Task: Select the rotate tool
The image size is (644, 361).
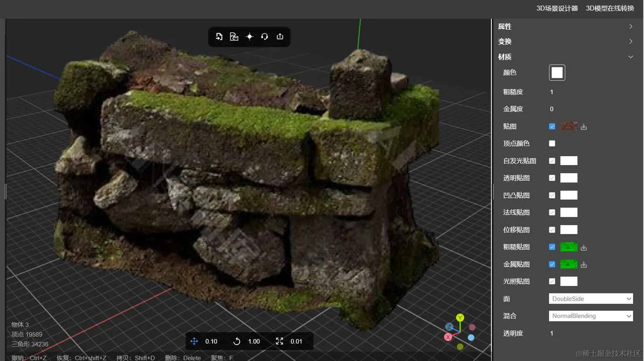Action: point(237,342)
